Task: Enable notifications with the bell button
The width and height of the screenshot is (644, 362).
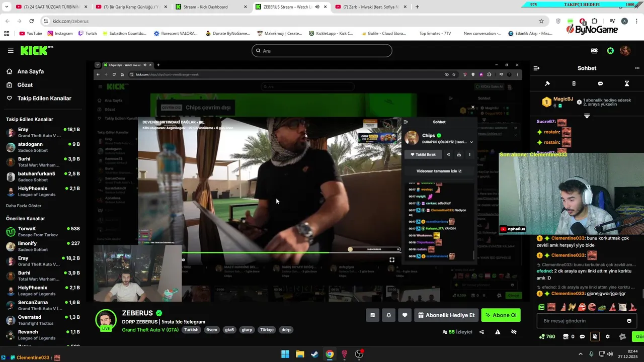Action: coord(388,315)
